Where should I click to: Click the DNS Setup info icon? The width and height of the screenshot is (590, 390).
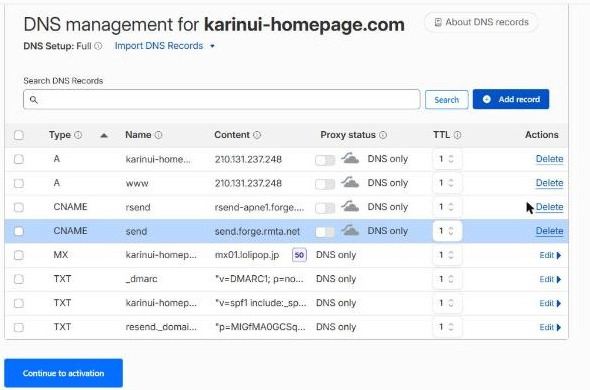(98, 46)
